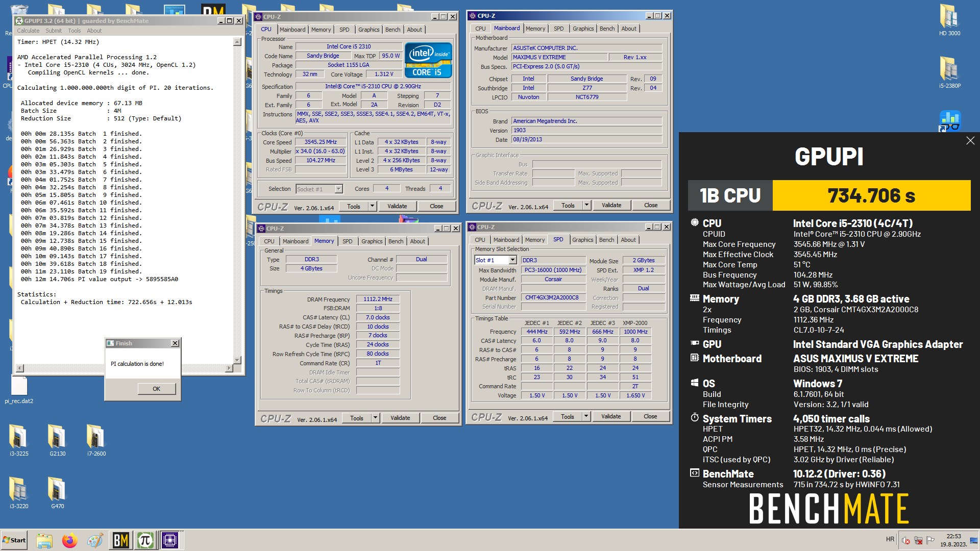Image resolution: width=980 pixels, height=551 pixels.
Task: Click the Intel Core i5 logo in CPU-Z
Action: (428, 60)
